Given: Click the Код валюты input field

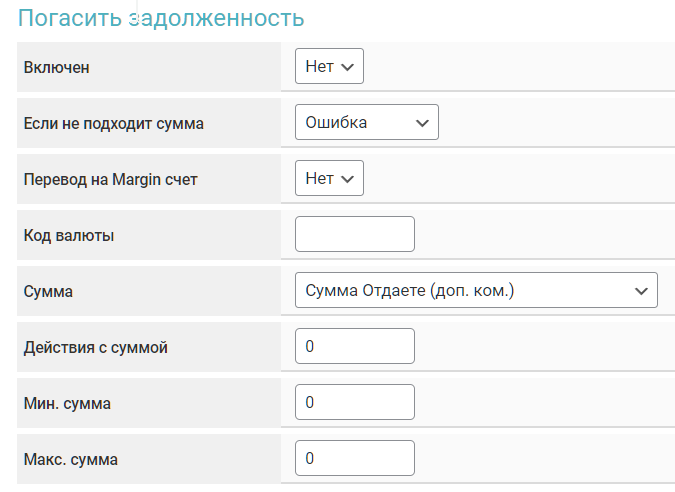Looking at the screenshot, I should click(x=354, y=235).
